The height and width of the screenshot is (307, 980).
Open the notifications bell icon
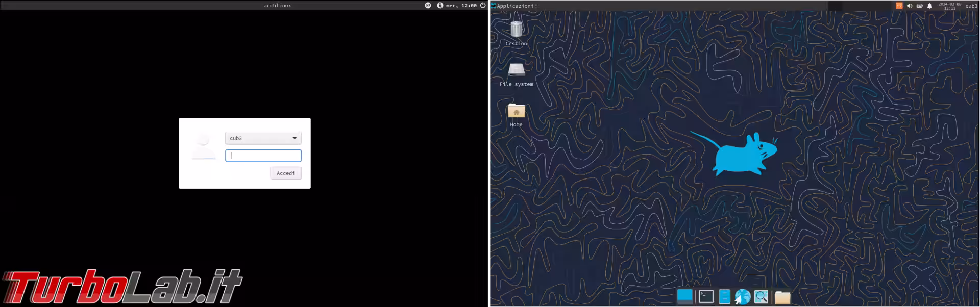(x=929, y=6)
